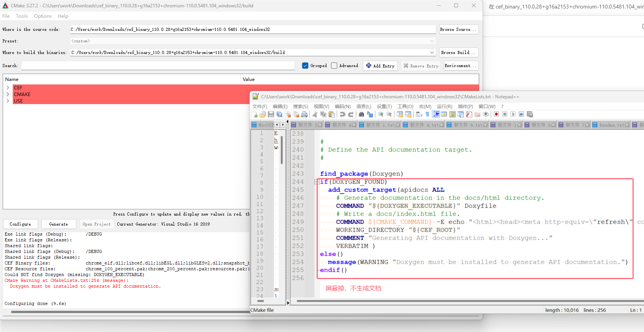644x332 pixels.
Task: Switch to 新文件 4.txt tab
Action: coord(424,125)
